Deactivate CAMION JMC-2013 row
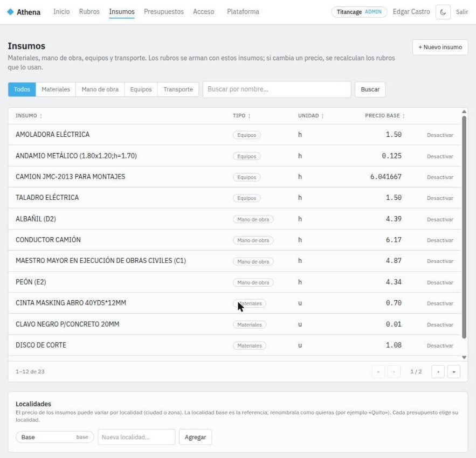This screenshot has width=476, height=458. tap(440, 177)
